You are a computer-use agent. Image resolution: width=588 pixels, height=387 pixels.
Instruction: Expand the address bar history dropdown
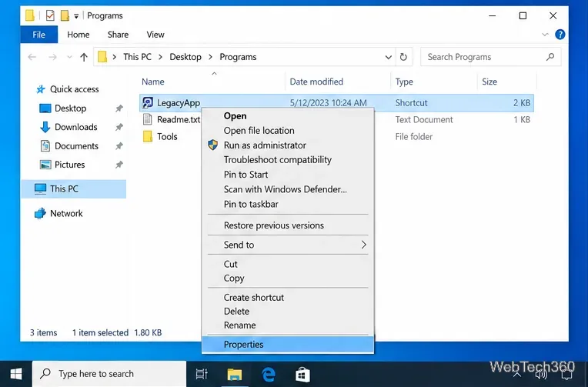389,57
